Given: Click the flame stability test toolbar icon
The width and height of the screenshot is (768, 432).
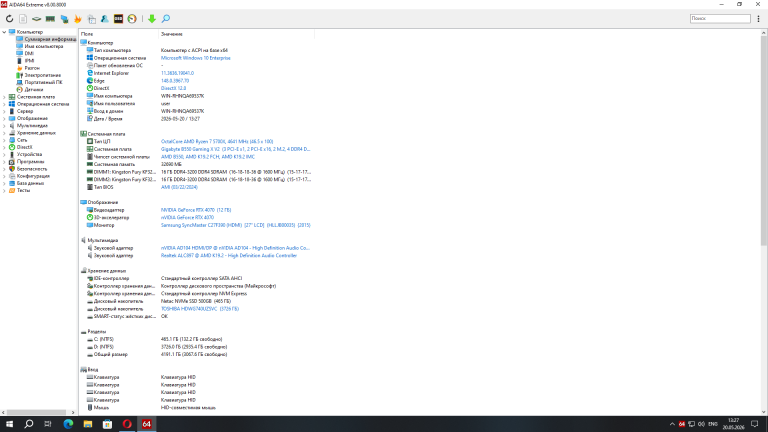Looking at the screenshot, I should pos(77,19).
